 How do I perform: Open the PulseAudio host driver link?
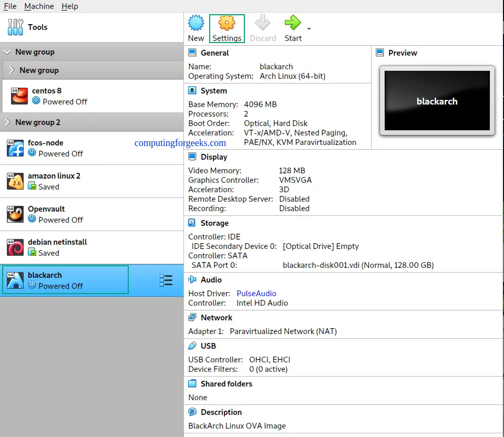tap(256, 294)
